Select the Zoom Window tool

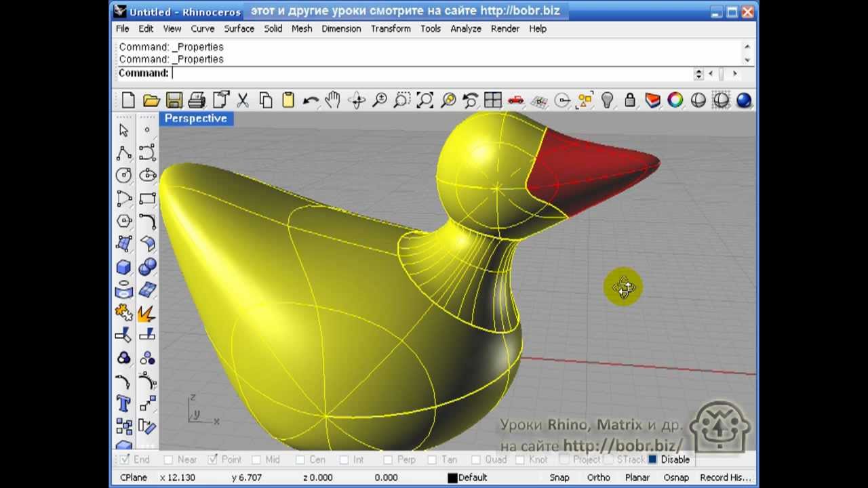(402, 100)
